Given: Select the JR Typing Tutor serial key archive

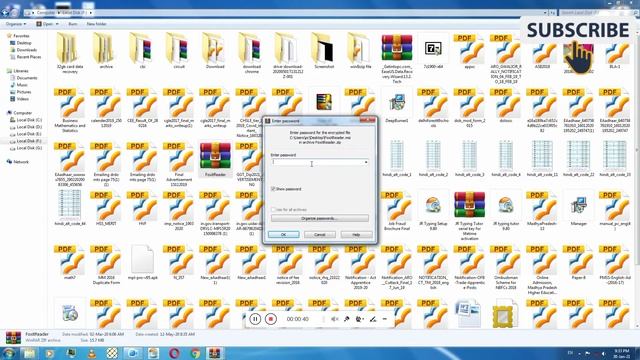Looking at the screenshot, I should click(x=469, y=205).
